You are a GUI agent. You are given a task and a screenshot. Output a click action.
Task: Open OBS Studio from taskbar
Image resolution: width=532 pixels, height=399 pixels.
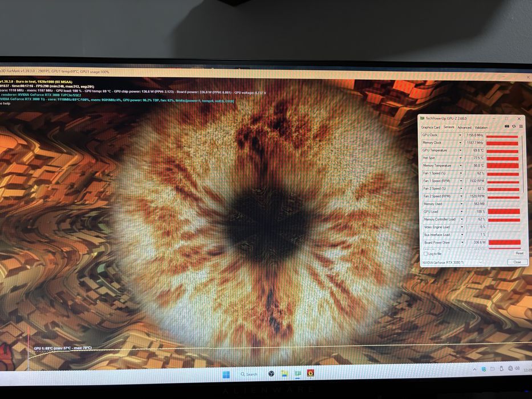[x=271, y=374]
